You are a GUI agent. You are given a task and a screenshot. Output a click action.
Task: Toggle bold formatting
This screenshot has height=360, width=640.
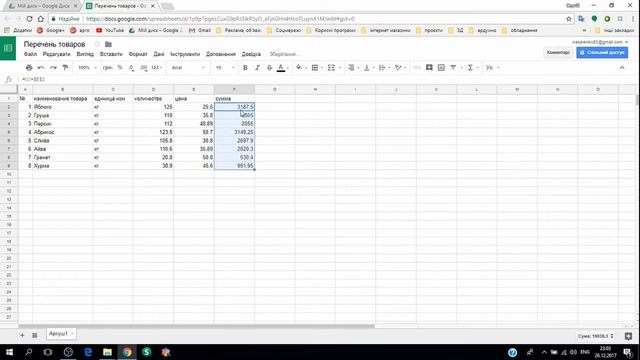pos(245,68)
